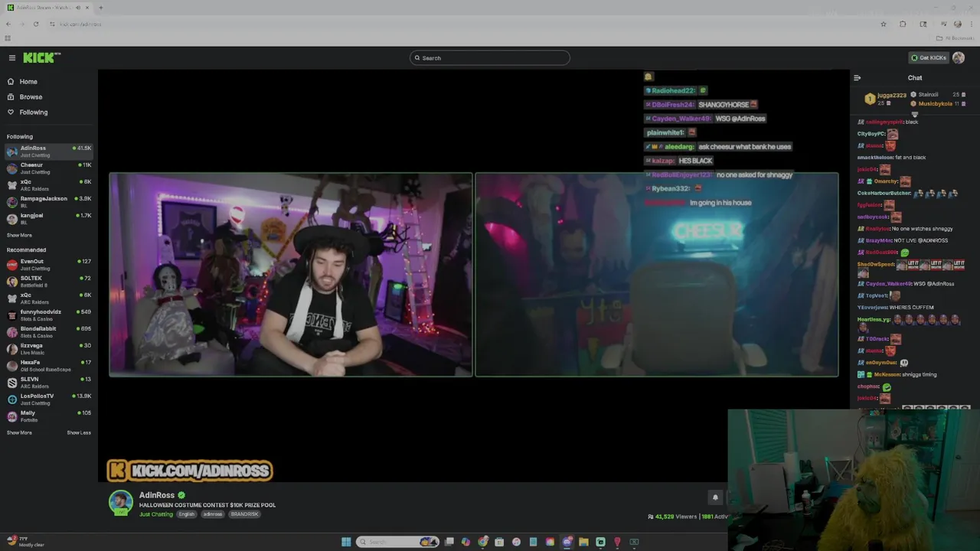Open weather widget on taskbar
The image size is (980, 551).
24,542
